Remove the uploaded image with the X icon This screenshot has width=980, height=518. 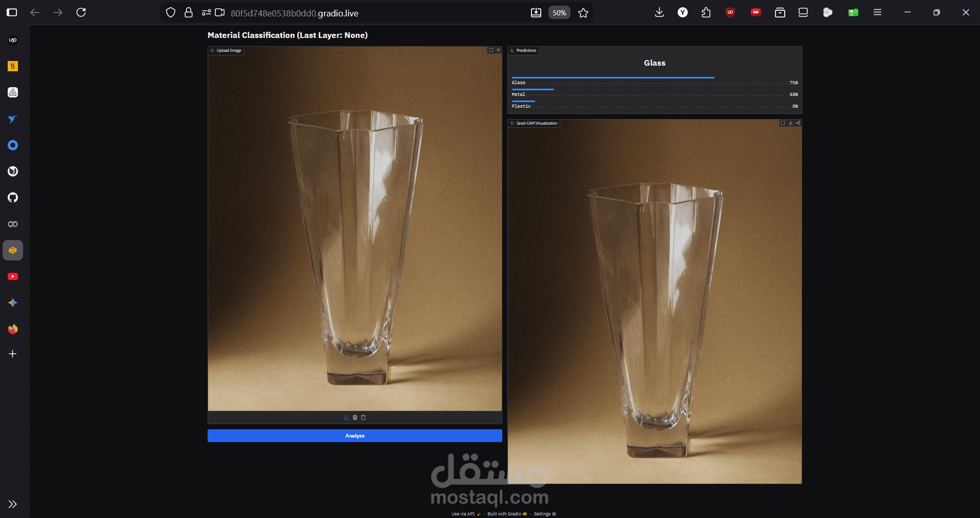[x=498, y=50]
